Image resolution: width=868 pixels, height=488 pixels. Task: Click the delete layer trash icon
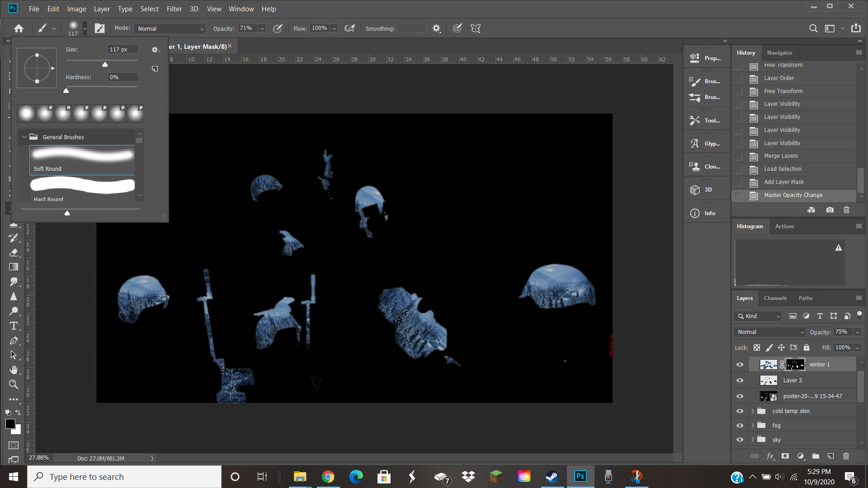click(846, 456)
